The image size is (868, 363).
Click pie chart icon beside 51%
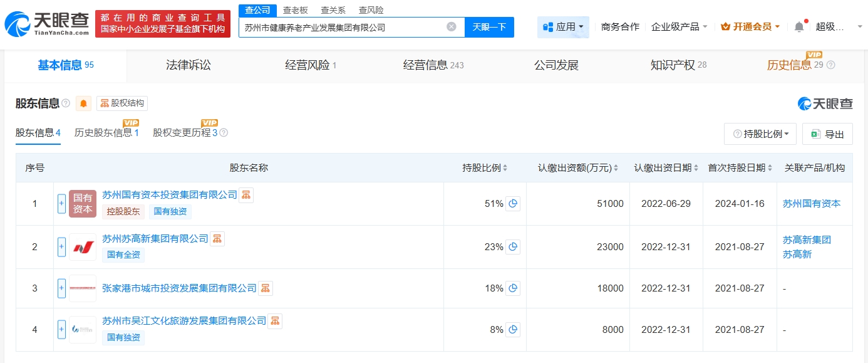pos(513,204)
